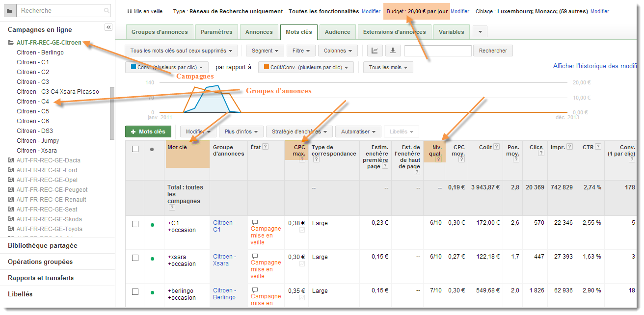Screen dimensions: 644x315
Task: Click the green status dot of +C1 +occasion
Action: [152, 225]
